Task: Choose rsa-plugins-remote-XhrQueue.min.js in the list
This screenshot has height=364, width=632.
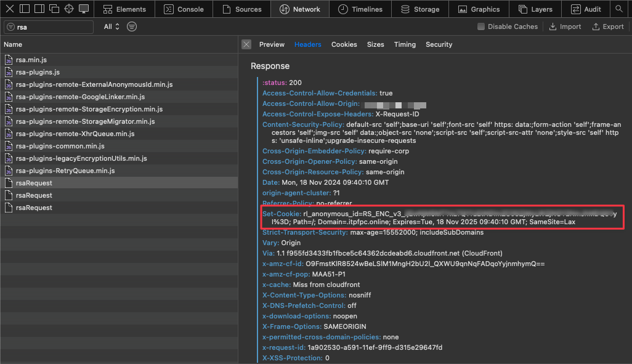Action: pos(119,134)
